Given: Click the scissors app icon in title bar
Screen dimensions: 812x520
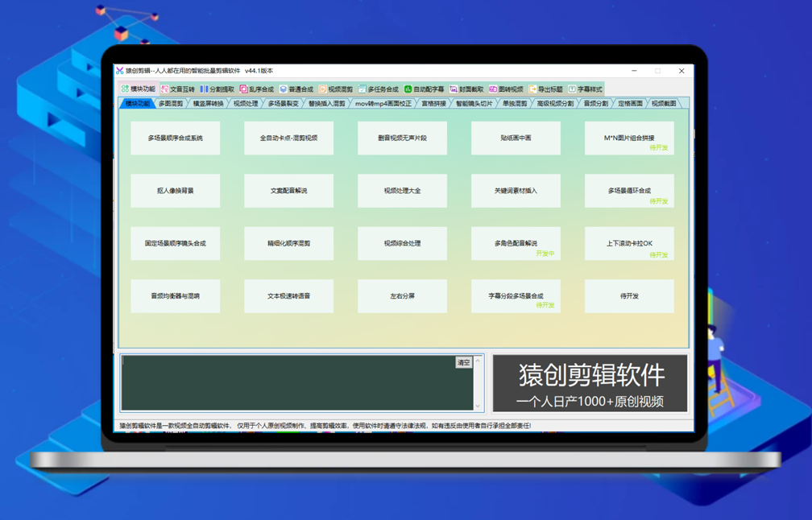Looking at the screenshot, I should tap(119, 70).
